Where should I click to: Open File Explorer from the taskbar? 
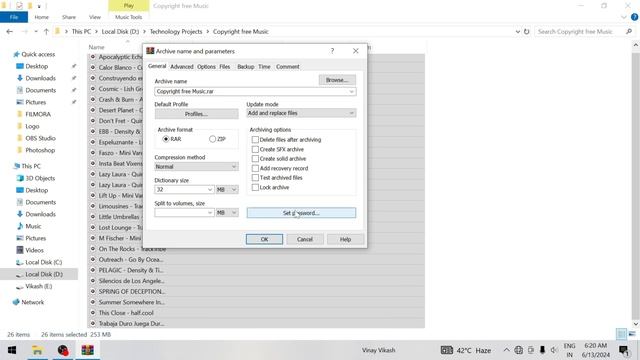point(37,350)
